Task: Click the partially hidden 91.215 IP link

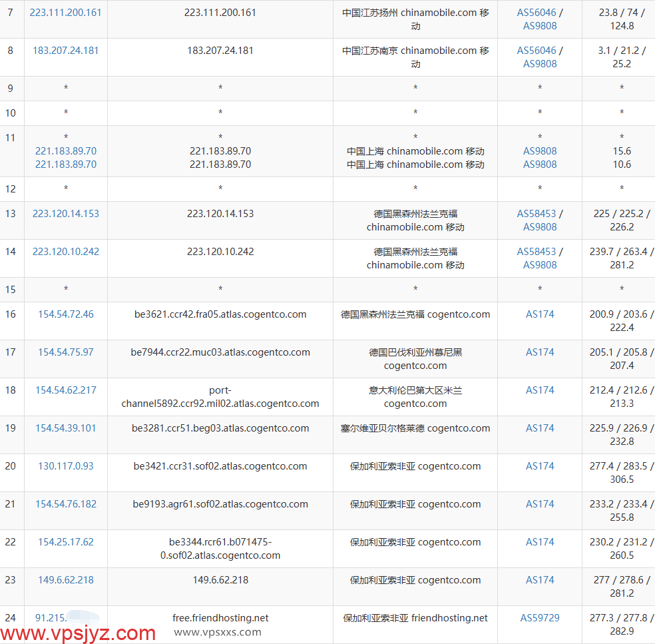Action: pyautogui.click(x=51, y=618)
